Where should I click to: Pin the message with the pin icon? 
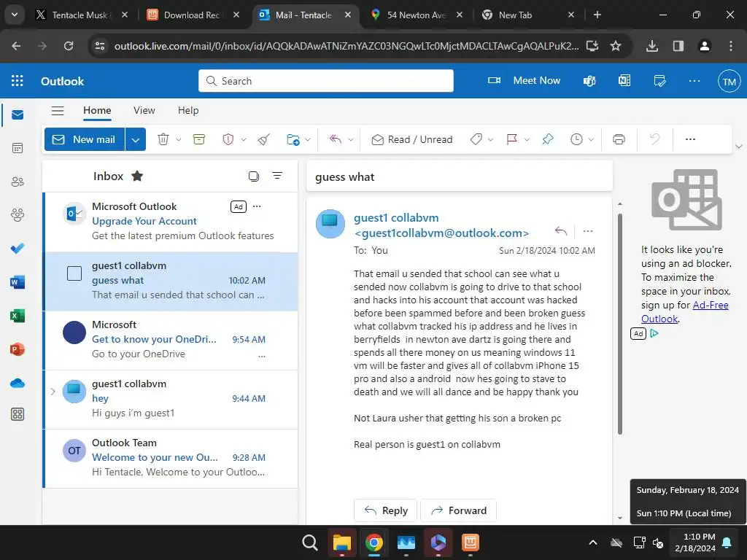tap(548, 139)
